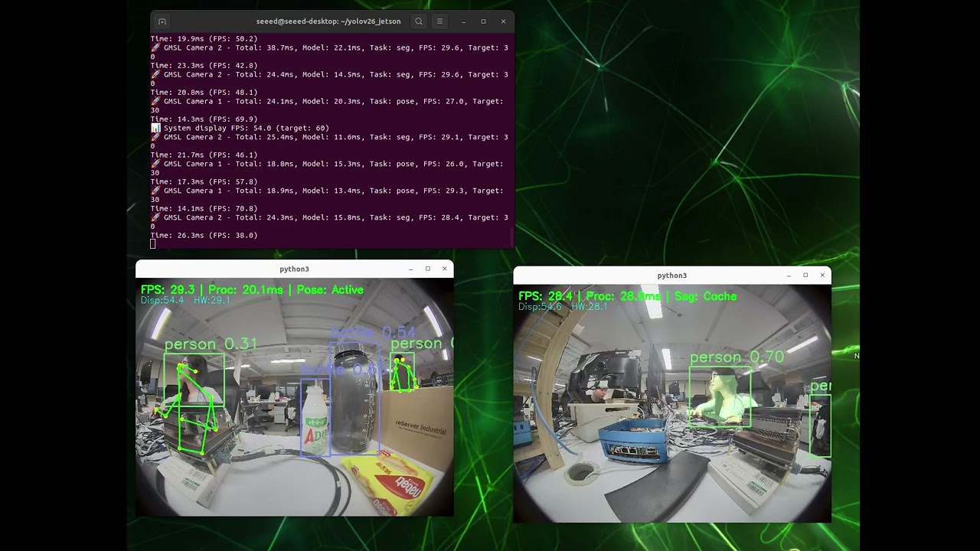Select the Camera 2 line with Total: 24.4ms

click(329, 79)
